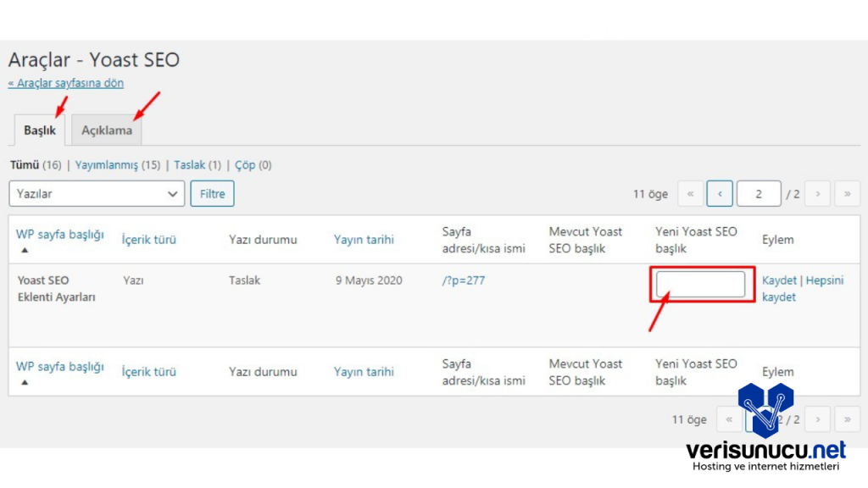Click next page arrow in bottom pagination
Screen dimensions: 868x488
coord(817,419)
